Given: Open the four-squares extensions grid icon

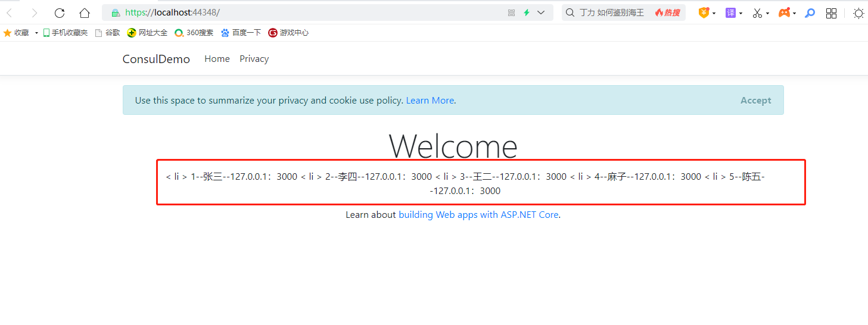Looking at the screenshot, I should [x=831, y=12].
